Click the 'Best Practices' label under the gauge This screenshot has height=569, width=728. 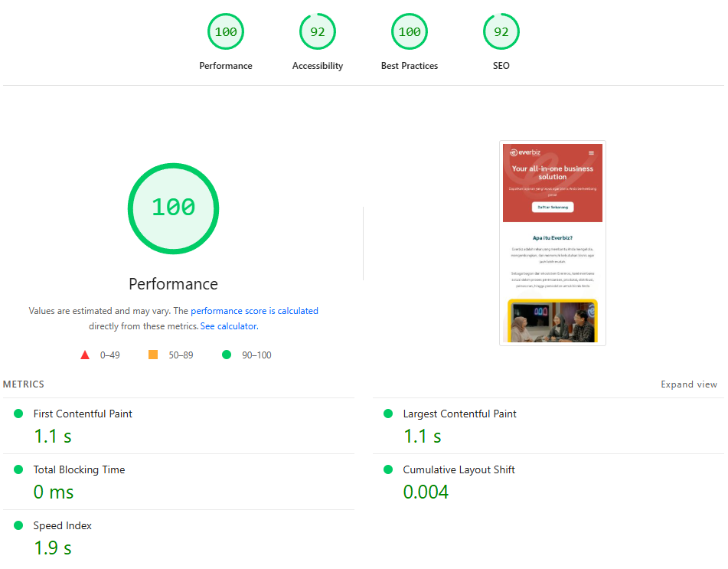pyautogui.click(x=410, y=66)
